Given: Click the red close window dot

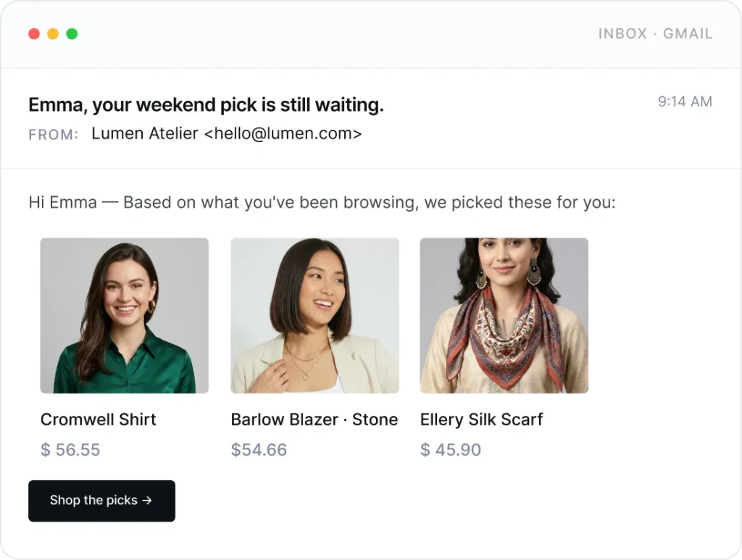Looking at the screenshot, I should pyautogui.click(x=34, y=33).
